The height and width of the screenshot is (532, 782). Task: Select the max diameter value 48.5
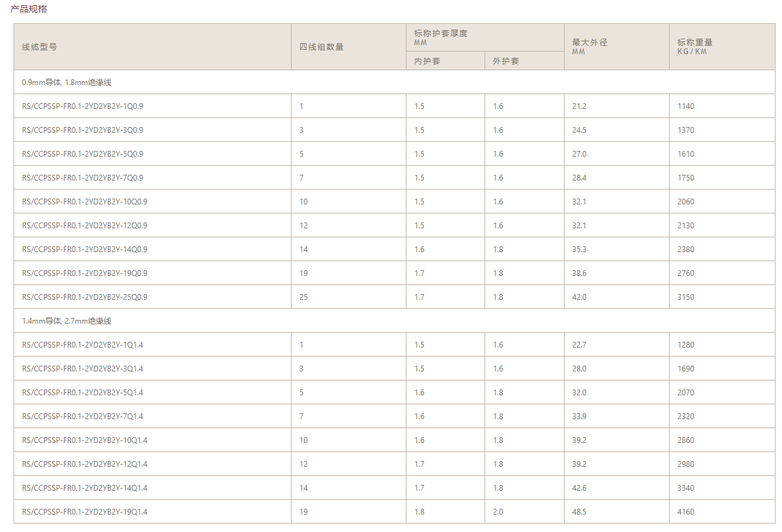(579, 512)
